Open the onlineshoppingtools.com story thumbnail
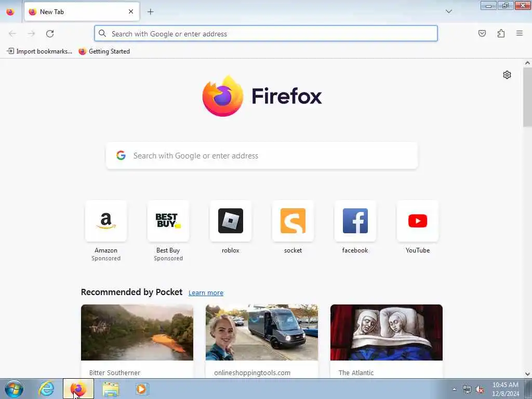This screenshot has height=399, width=532. click(x=262, y=332)
